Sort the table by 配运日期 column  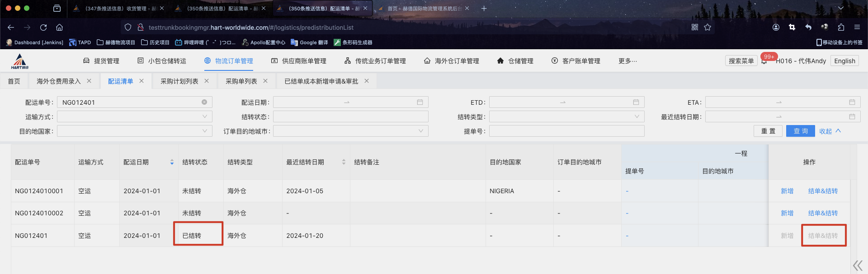(x=172, y=162)
